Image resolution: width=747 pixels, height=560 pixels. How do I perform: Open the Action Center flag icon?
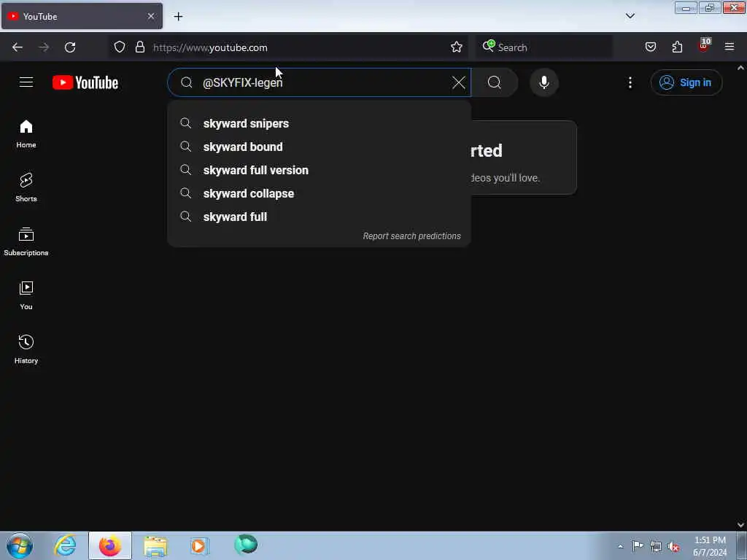click(638, 546)
